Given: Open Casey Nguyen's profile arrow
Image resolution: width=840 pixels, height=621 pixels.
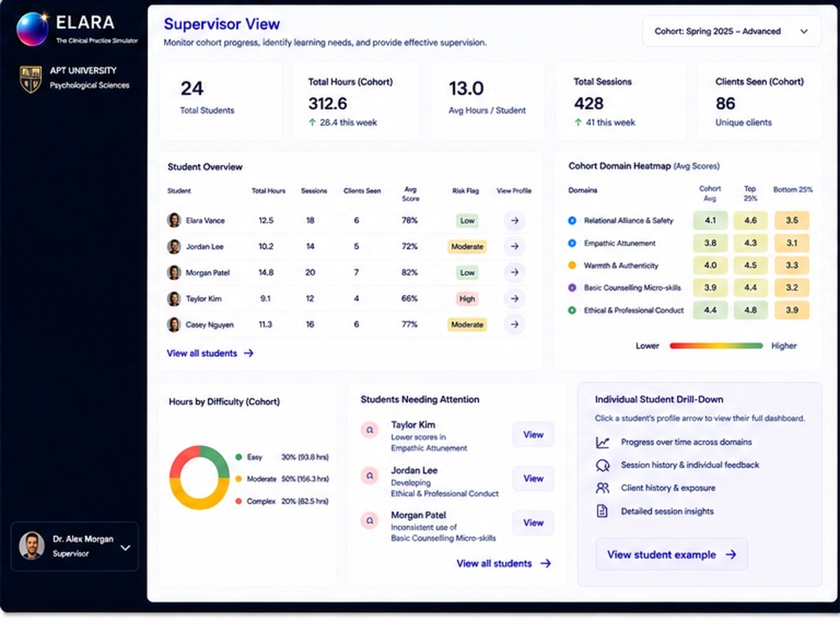Looking at the screenshot, I should tap(514, 324).
